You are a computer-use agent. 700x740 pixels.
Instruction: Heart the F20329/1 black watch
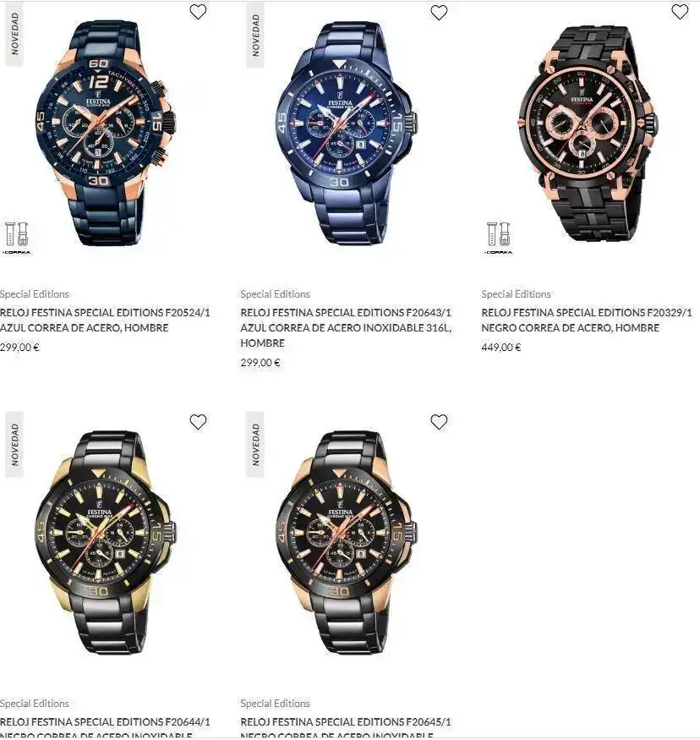tap(680, 12)
